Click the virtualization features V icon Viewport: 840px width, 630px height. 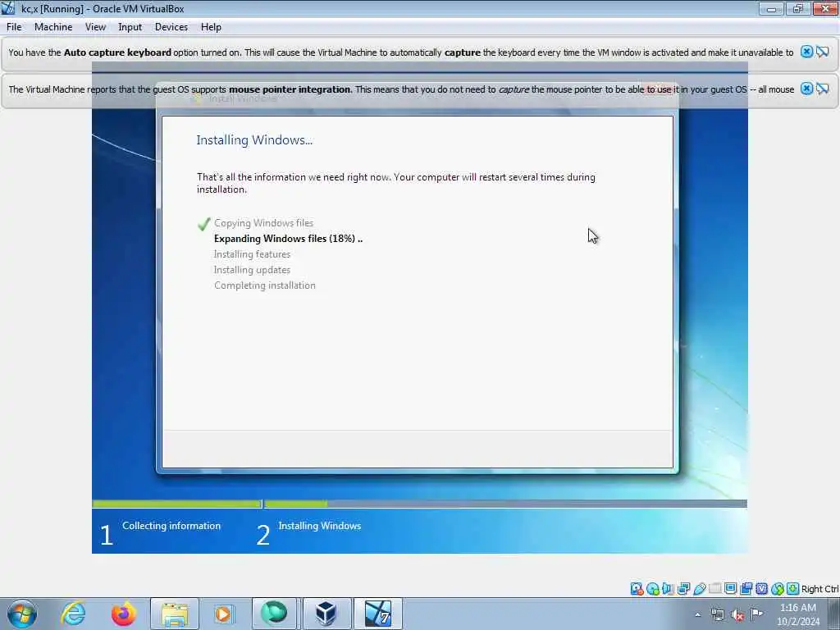[761, 589]
